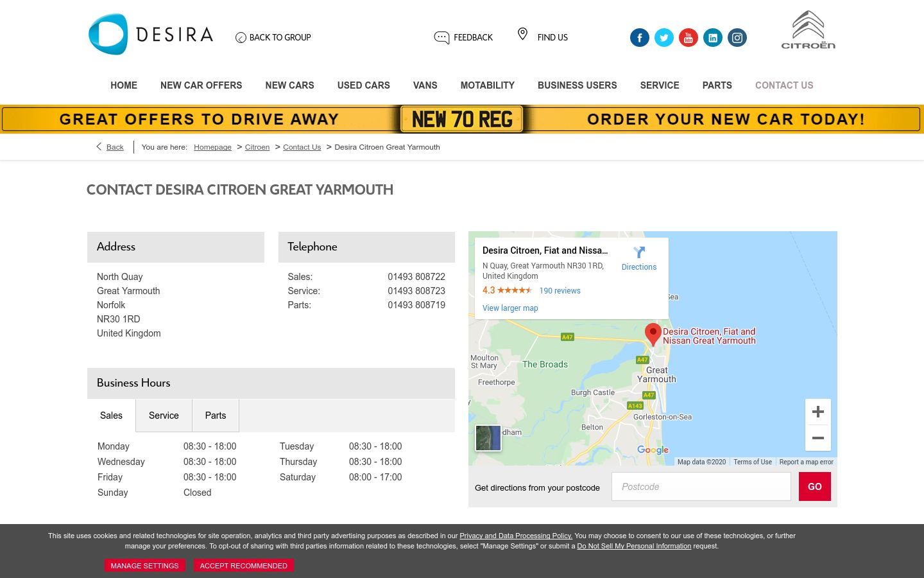Go to Contact Us breadcrumb link
The height and width of the screenshot is (578, 924).
[302, 147]
